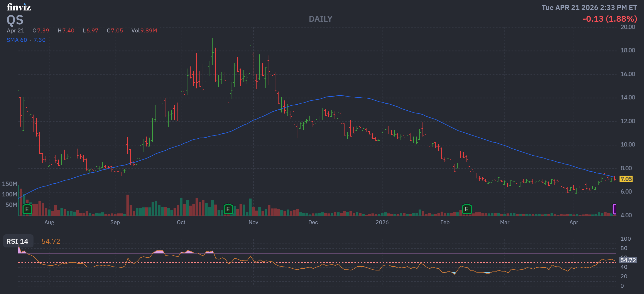Click the 14.00 price axis label
The width and height of the screenshot is (644, 294).
[628, 97]
